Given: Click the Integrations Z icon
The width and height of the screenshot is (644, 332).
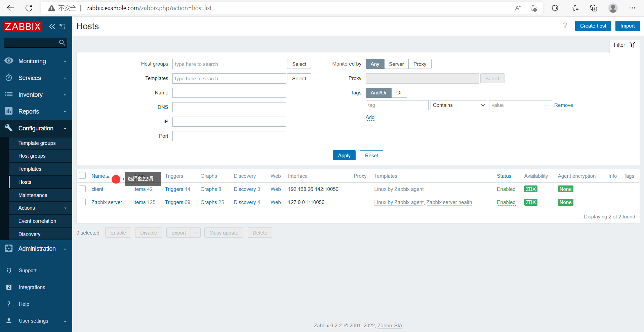Looking at the screenshot, I should (9, 287).
